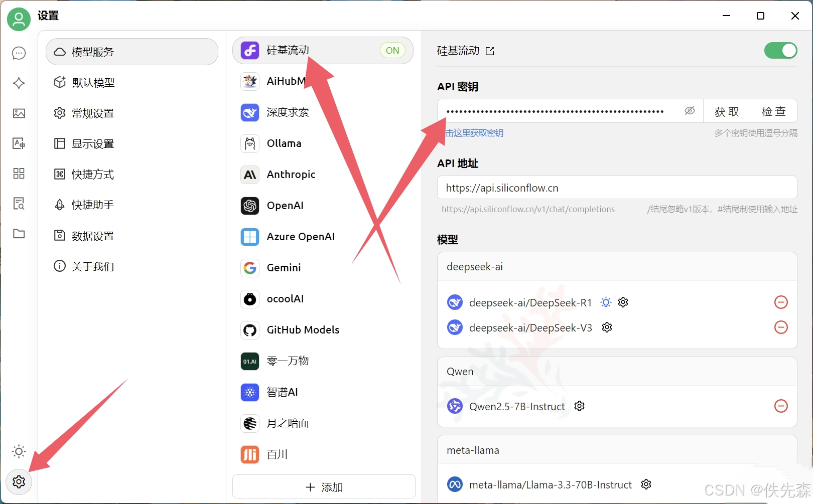The width and height of the screenshot is (813, 504).
Task: Select the 智谱AI provider
Action: 323,392
